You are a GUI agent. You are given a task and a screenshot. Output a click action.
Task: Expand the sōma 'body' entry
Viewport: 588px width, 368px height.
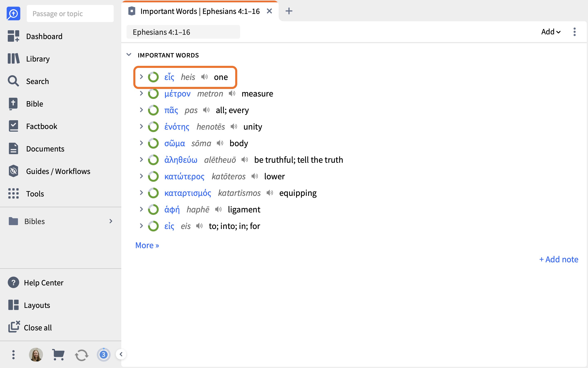tap(141, 143)
